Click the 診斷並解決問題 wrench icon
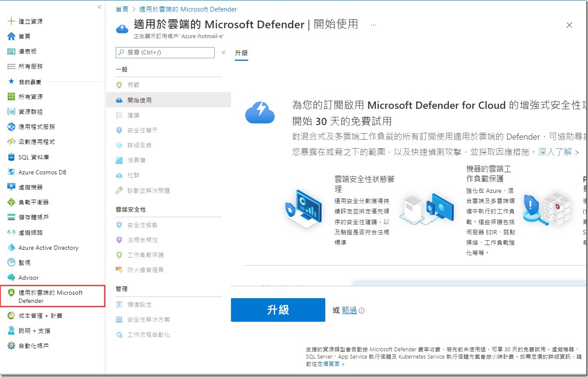588x377 pixels. (119, 191)
